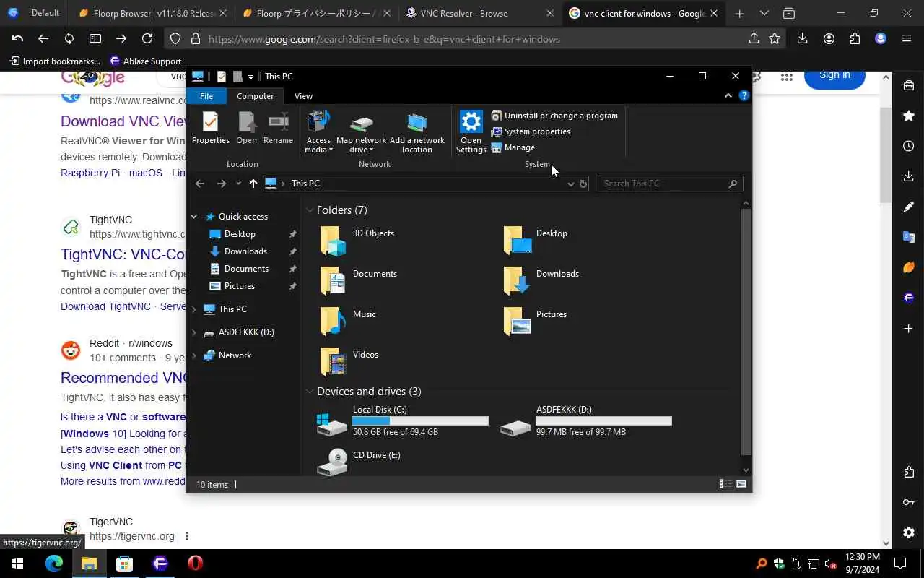Select the Rename ribbon icon

(278, 128)
